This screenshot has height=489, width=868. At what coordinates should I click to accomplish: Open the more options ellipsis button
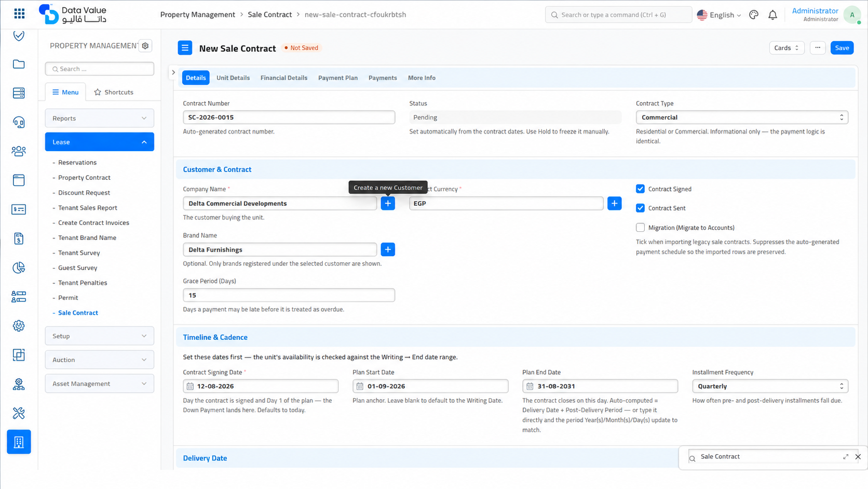818,48
